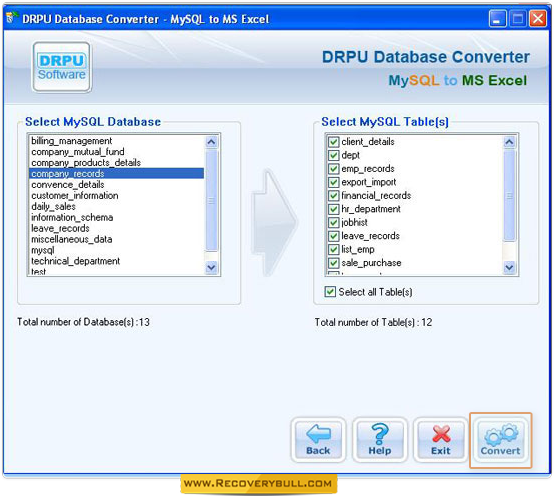
Task: Select the highlighted company_records database
Action: tap(117, 173)
